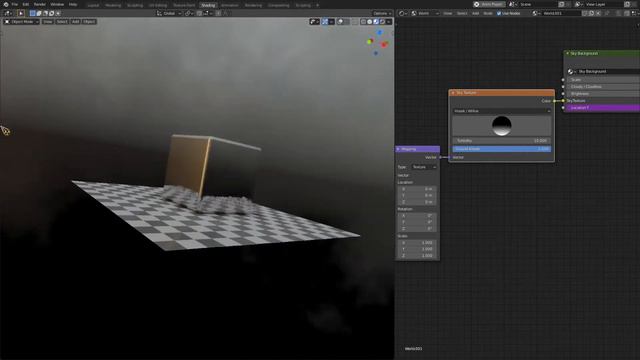
Task: Open the viewport Options dropdown
Action: (382, 13)
